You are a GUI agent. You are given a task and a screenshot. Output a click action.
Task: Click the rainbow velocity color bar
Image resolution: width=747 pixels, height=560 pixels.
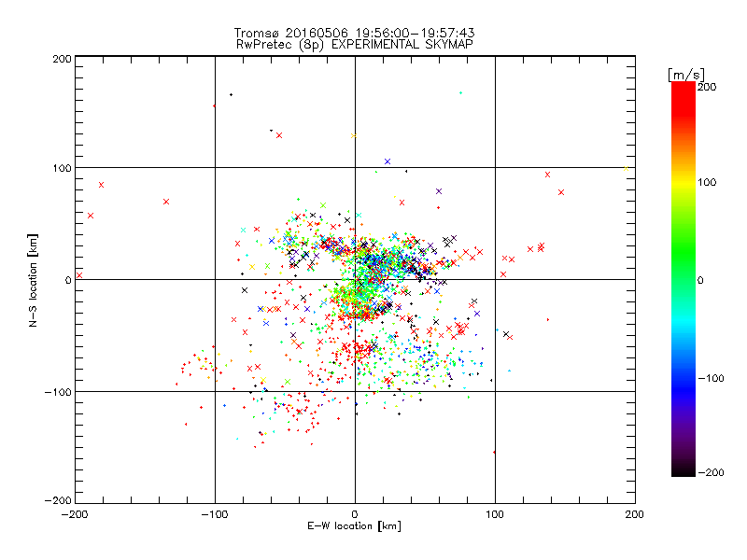(684, 279)
